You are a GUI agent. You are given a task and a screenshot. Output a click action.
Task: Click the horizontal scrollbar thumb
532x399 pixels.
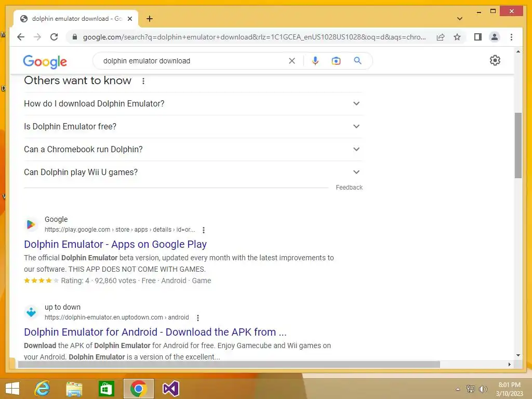pos(229,364)
